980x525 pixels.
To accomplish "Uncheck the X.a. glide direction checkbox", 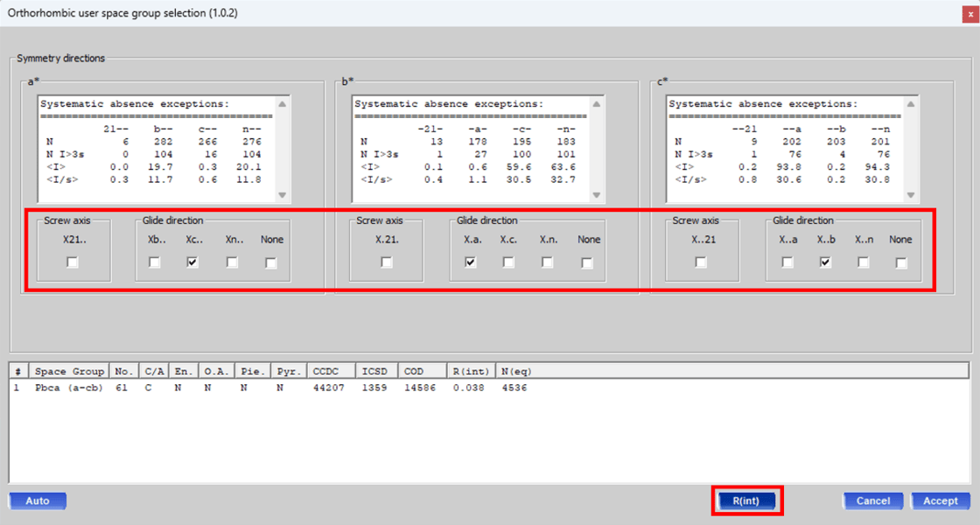I will (471, 262).
